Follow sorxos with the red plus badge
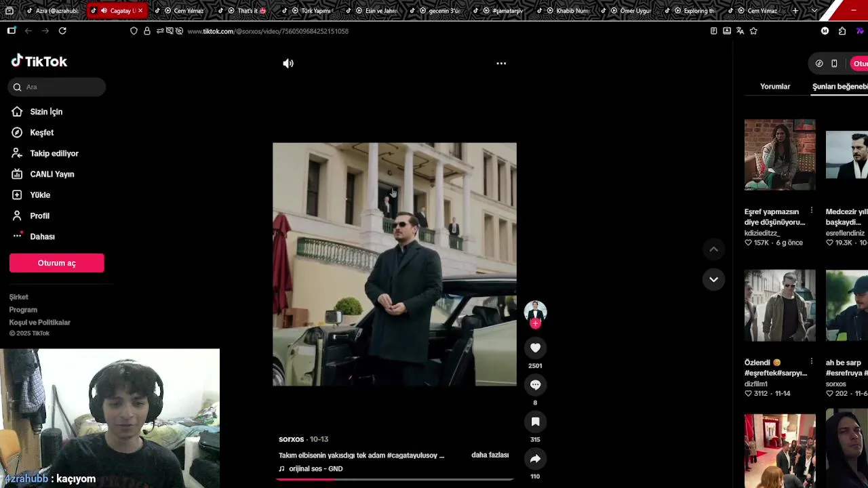 pyautogui.click(x=535, y=324)
